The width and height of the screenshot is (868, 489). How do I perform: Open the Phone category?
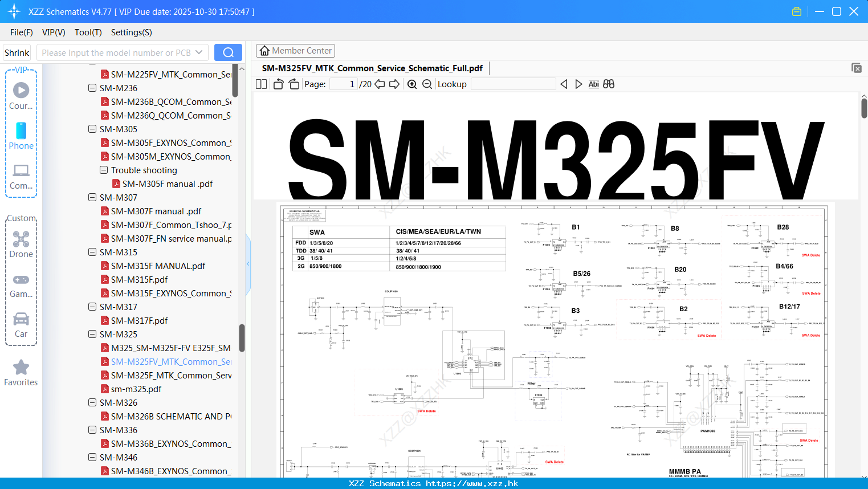click(21, 136)
